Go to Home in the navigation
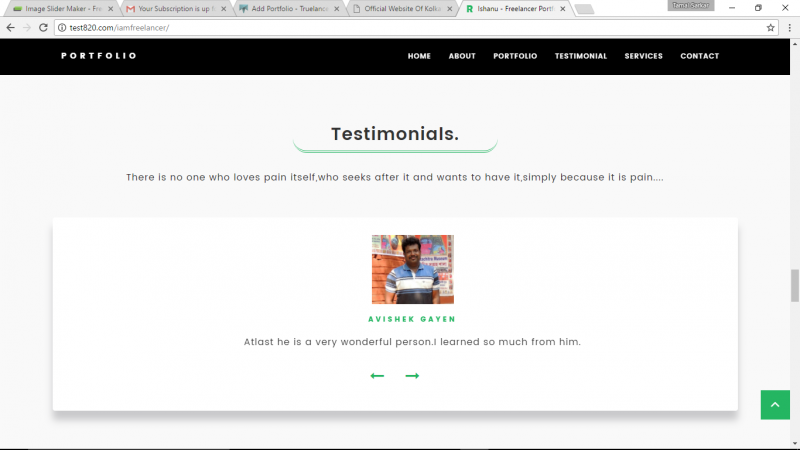The width and height of the screenshot is (800, 450). 419,56
